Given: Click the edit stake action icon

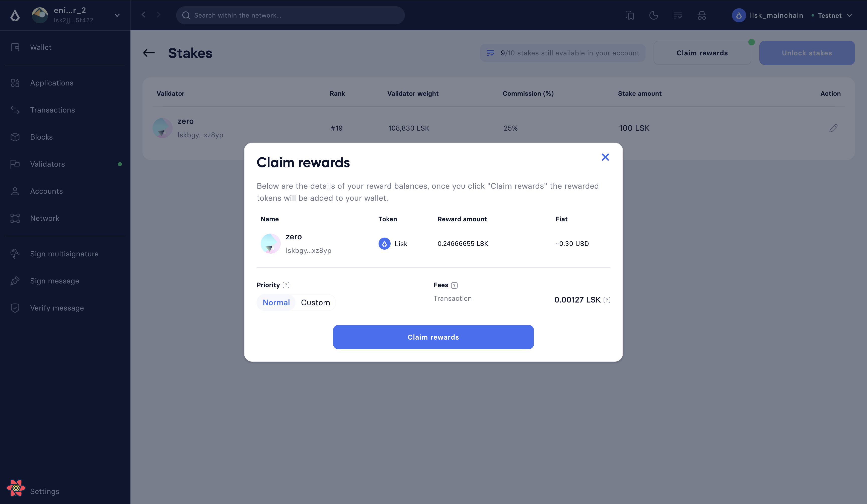Looking at the screenshot, I should pos(833,128).
